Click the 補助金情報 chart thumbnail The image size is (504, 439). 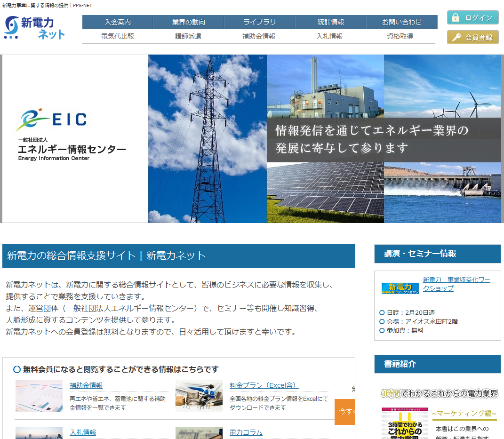click(x=39, y=396)
